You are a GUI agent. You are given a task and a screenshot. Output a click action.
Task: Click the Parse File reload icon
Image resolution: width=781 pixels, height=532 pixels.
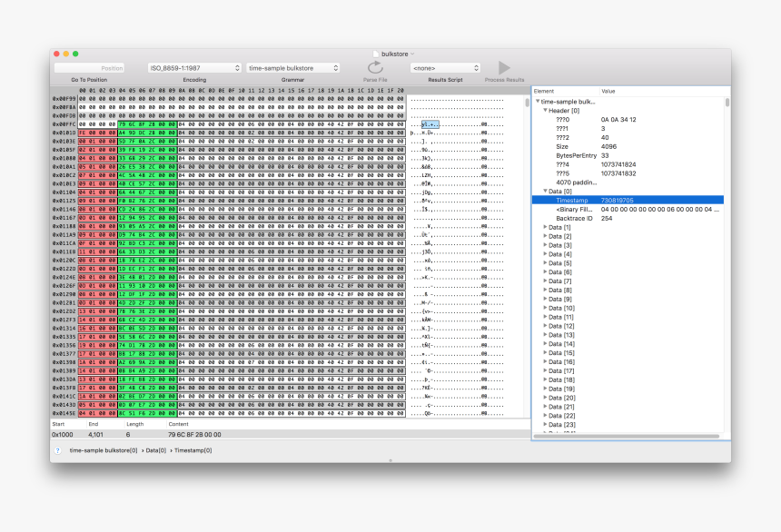(375, 67)
